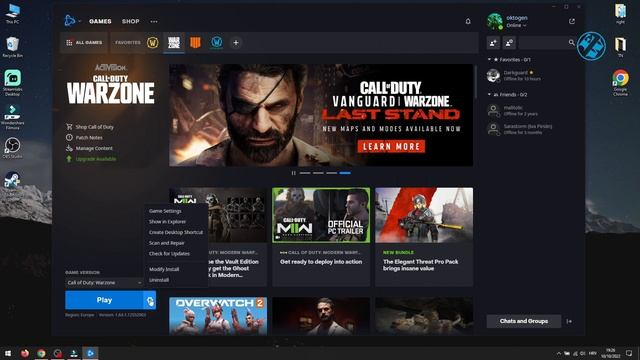Image resolution: width=640 pixels, height=360 pixels.
Task: Open Shop Call of Duty link
Action: pyautogui.click(x=90, y=127)
